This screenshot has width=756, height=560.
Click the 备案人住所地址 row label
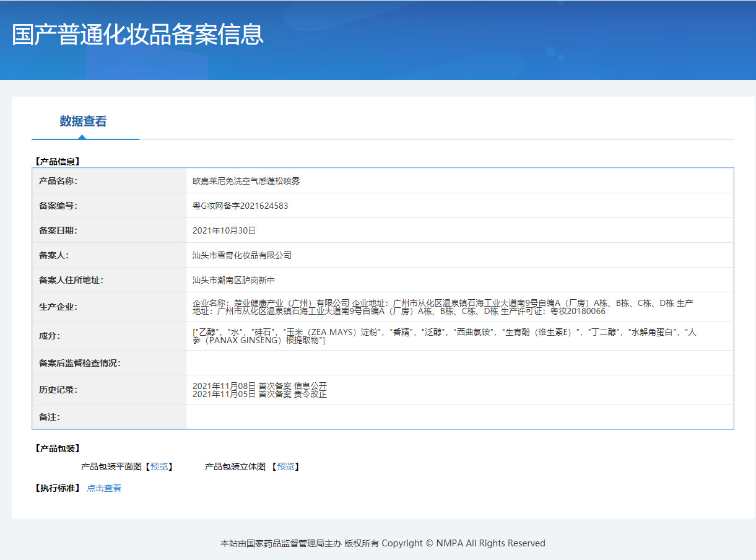71,280
